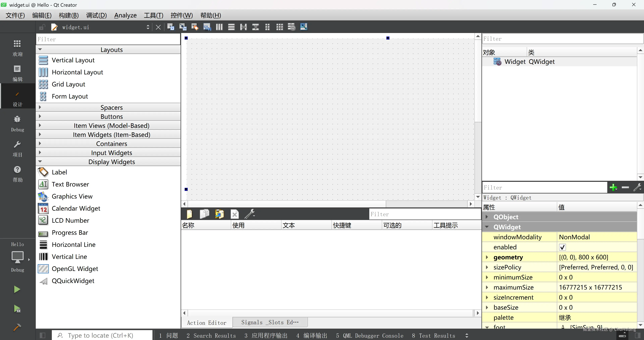
Task: Click New action icon in Action Editor
Action: point(190,214)
